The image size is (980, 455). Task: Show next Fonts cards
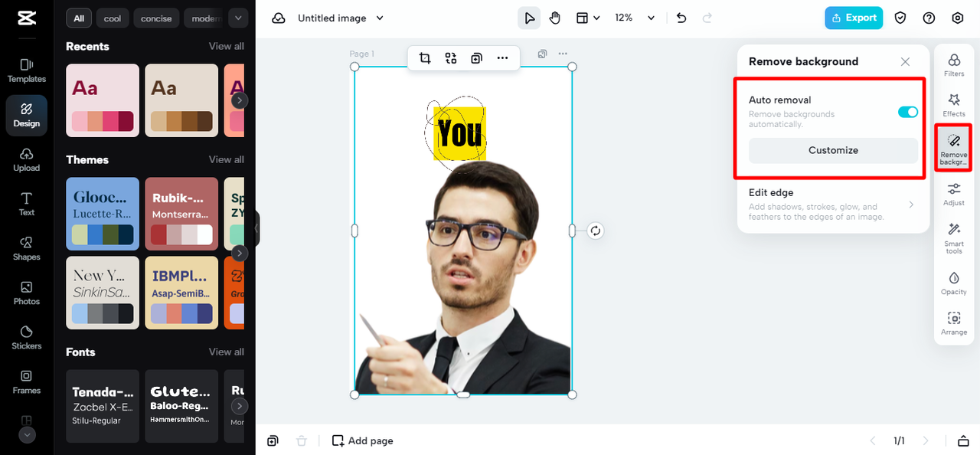pyautogui.click(x=240, y=406)
